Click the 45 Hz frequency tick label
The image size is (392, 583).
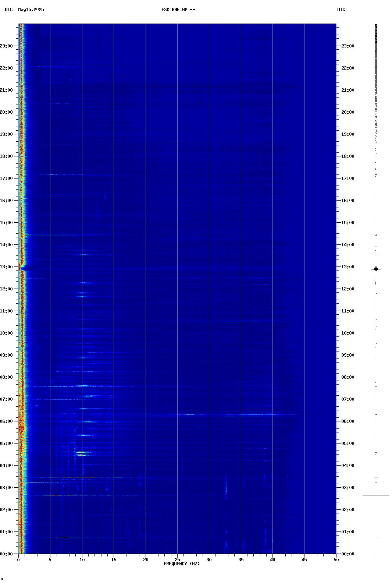(304, 560)
